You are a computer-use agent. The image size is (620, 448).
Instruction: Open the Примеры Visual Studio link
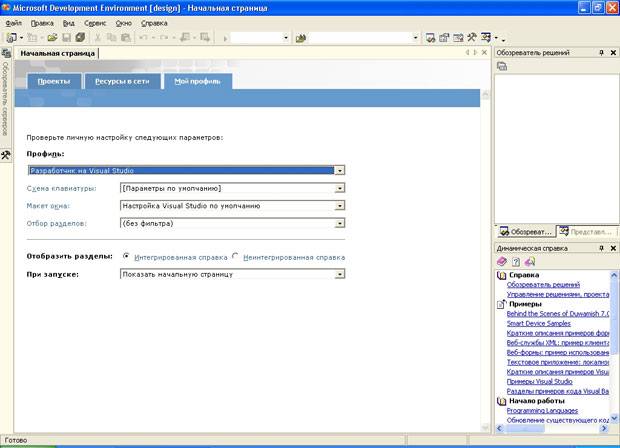tap(539, 382)
